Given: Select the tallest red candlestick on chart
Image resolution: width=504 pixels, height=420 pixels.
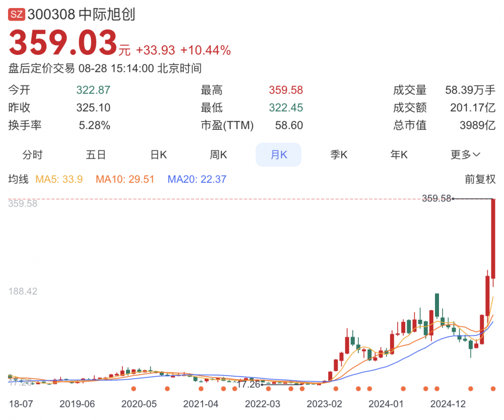Looking at the screenshot, I should pyautogui.click(x=494, y=238).
